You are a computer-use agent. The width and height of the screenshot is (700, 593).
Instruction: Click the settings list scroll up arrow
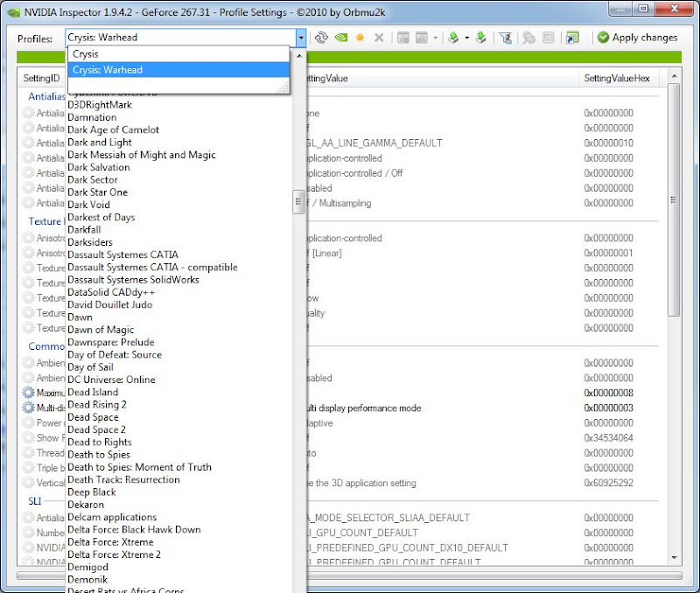[x=674, y=76]
